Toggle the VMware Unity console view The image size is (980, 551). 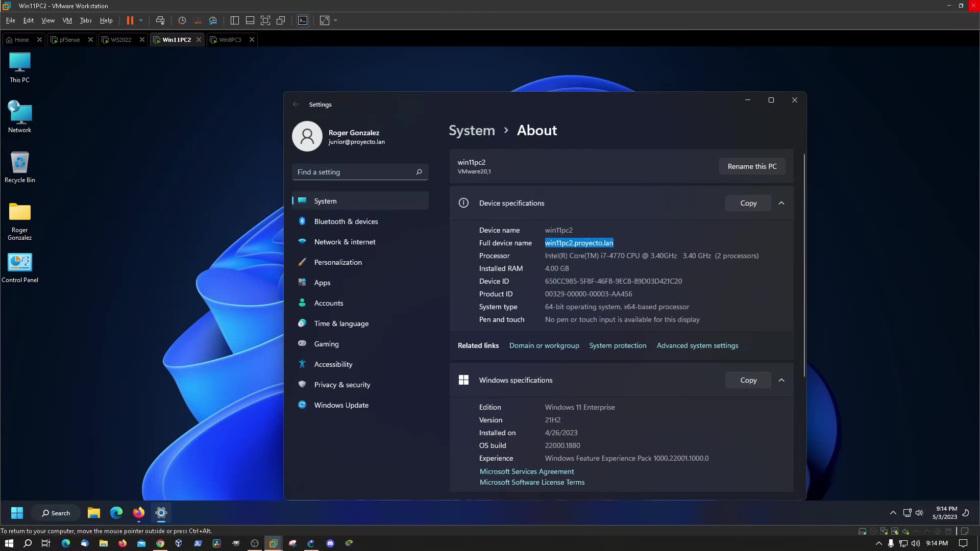[x=281, y=20]
